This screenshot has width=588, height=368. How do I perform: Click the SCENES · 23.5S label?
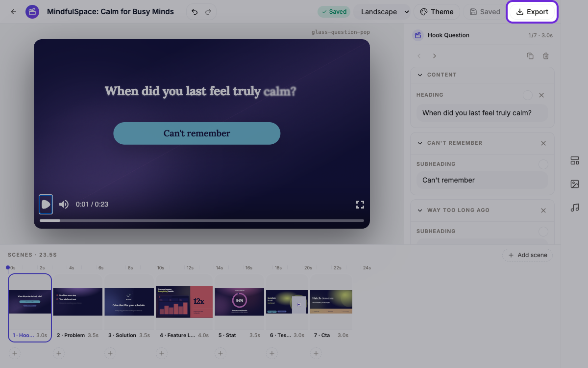pyautogui.click(x=32, y=255)
